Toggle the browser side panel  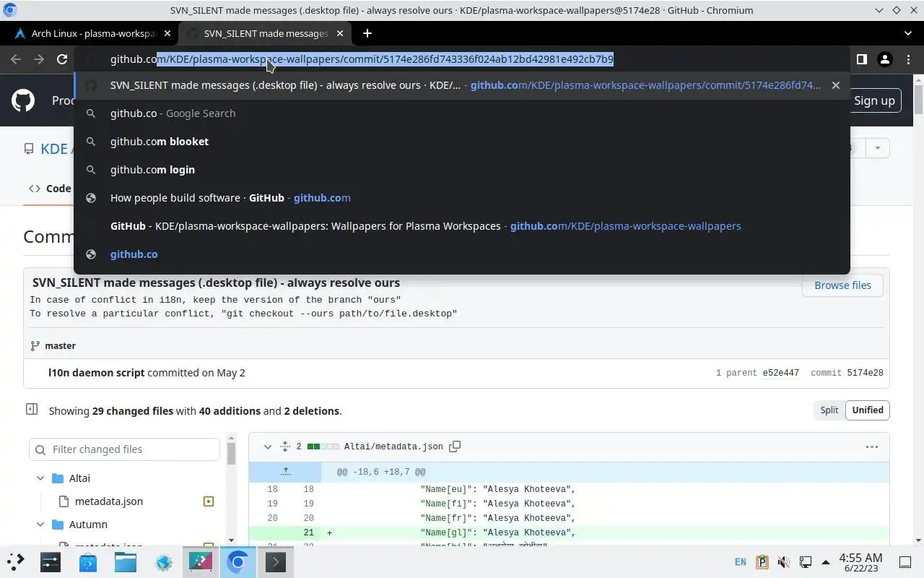coord(862,59)
